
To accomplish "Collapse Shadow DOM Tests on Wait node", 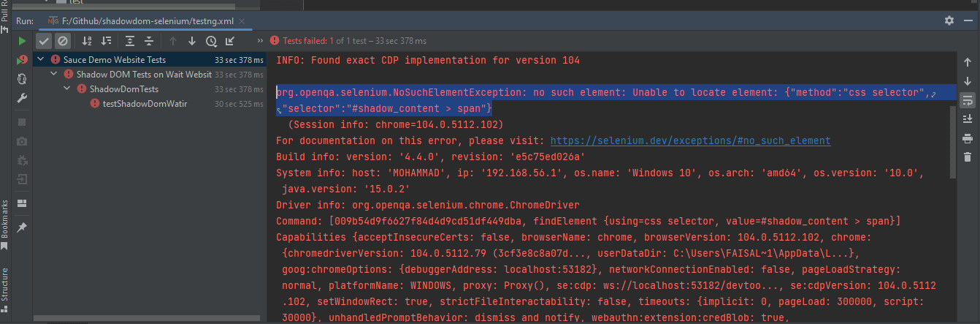I will [x=55, y=75].
